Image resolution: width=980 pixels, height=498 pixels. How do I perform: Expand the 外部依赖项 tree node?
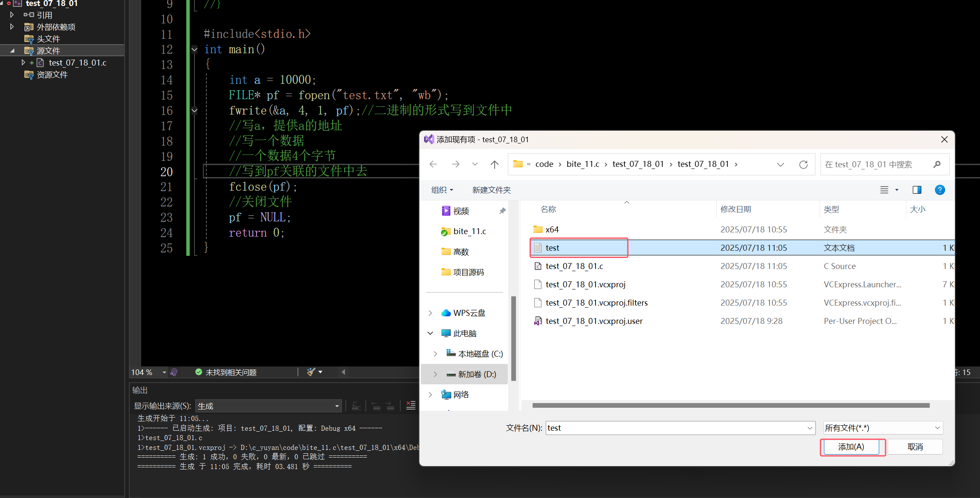click(x=12, y=27)
